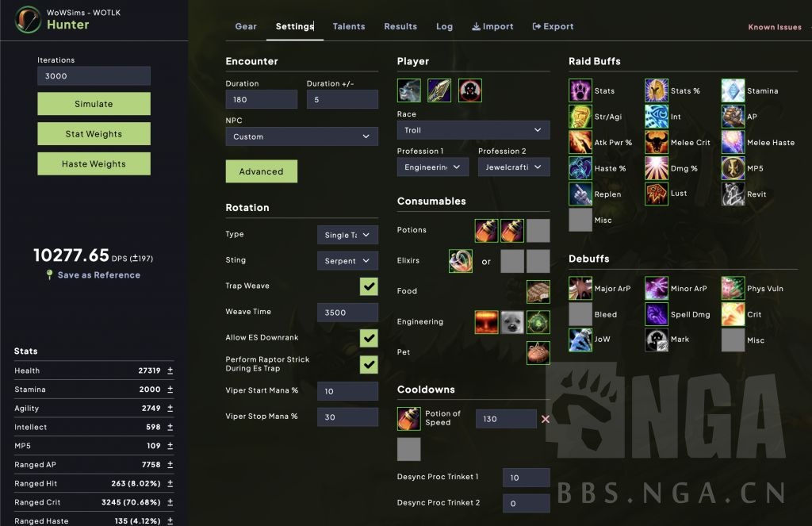Click the Iterations input field
Image resolution: width=812 pixels, height=526 pixels.
click(x=94, y=76)
